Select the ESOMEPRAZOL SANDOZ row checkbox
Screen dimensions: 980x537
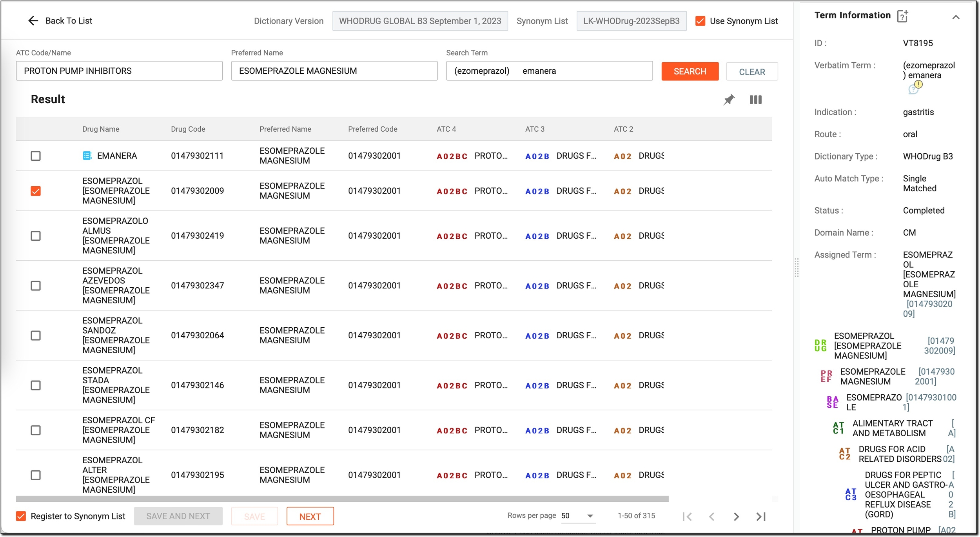point(36,336)
